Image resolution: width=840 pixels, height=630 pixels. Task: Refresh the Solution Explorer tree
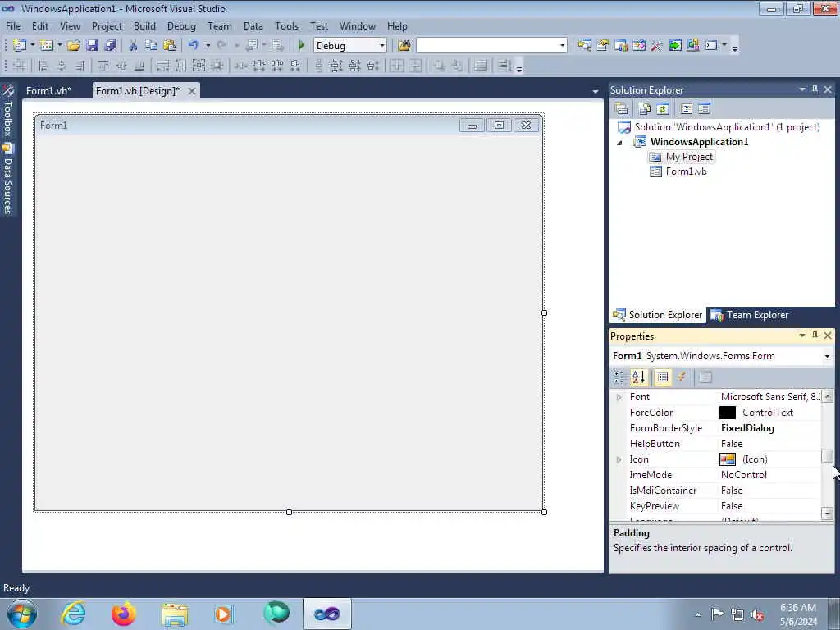pos(663,109)
